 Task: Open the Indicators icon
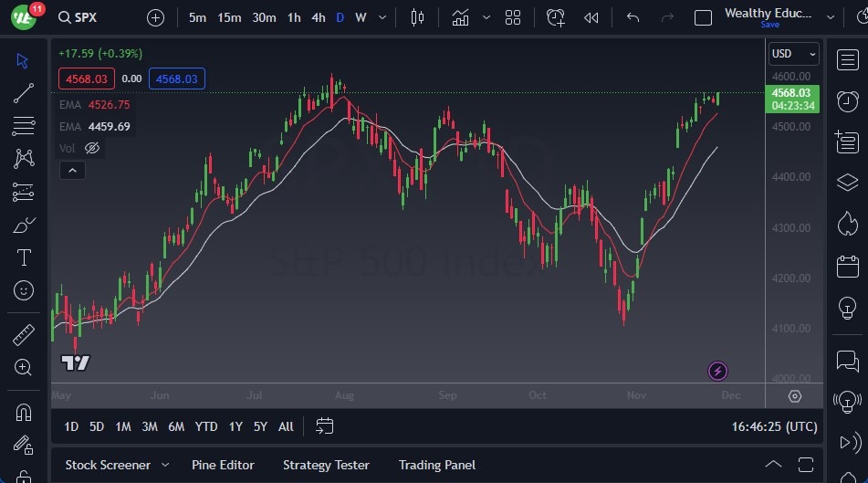[x=460, y=17]
